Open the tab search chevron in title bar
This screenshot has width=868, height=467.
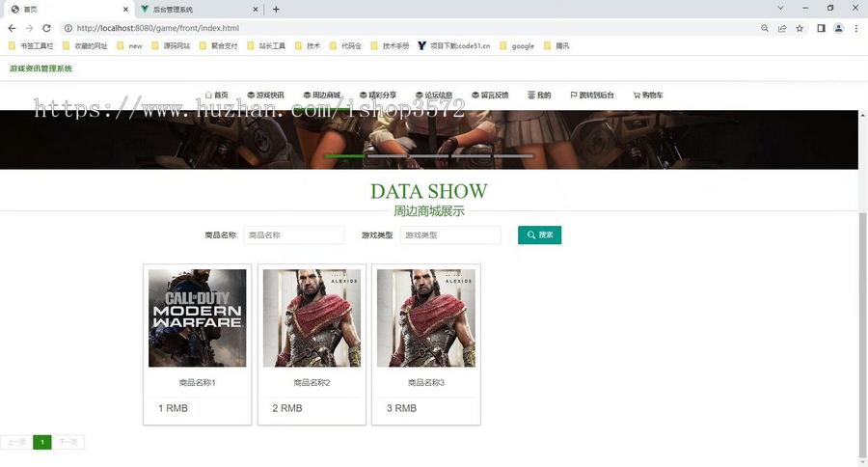coord(780,9)
